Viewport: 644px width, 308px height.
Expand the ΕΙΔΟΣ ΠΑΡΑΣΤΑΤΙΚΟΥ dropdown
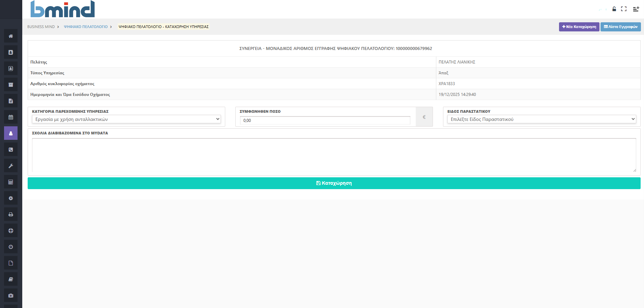(x=541, y=119)
